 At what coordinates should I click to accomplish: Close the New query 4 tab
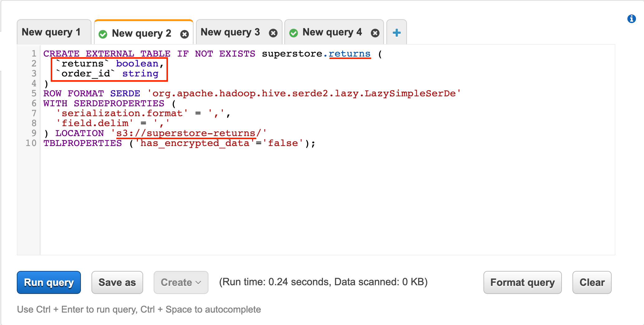375,32
